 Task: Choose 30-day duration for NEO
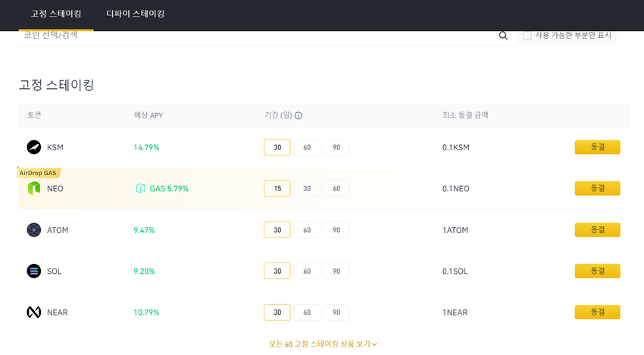(307, 188)
